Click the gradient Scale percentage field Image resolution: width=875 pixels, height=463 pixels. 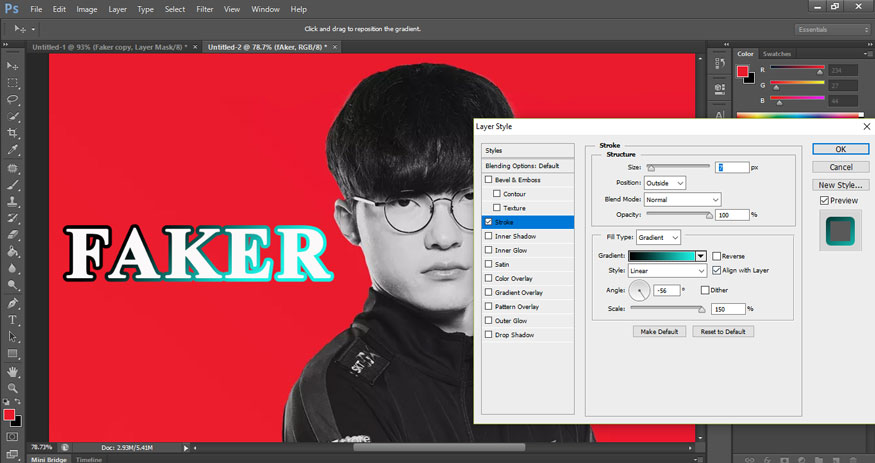728,309
